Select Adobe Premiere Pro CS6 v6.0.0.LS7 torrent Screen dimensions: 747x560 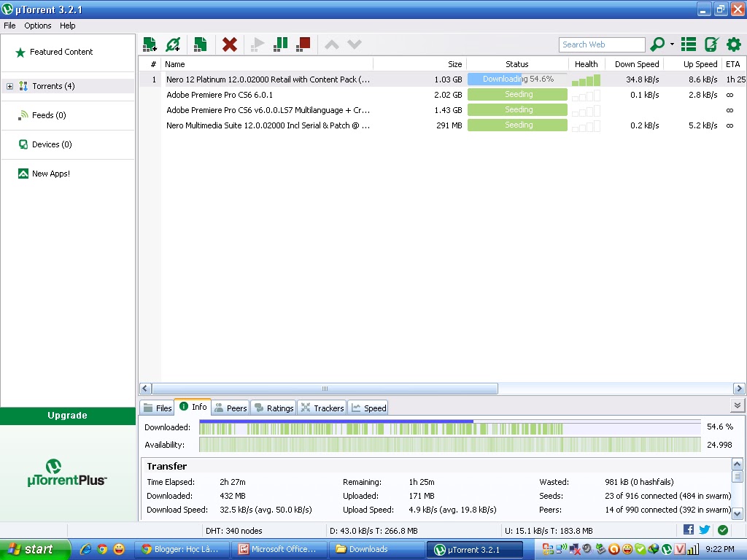(442, 110)
